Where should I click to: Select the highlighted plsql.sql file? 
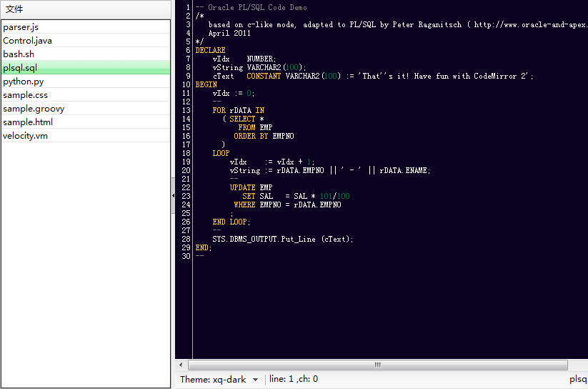[20, 68]
